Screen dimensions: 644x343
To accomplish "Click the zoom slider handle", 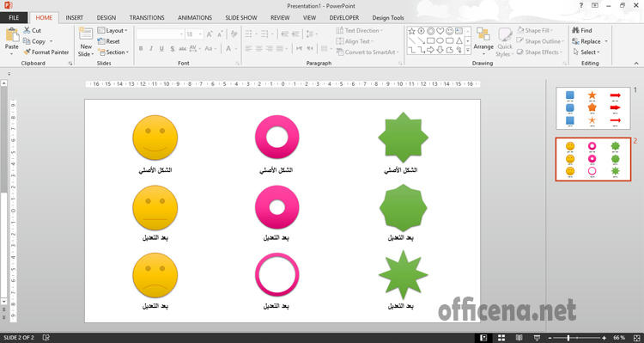I will click(568, 338).
